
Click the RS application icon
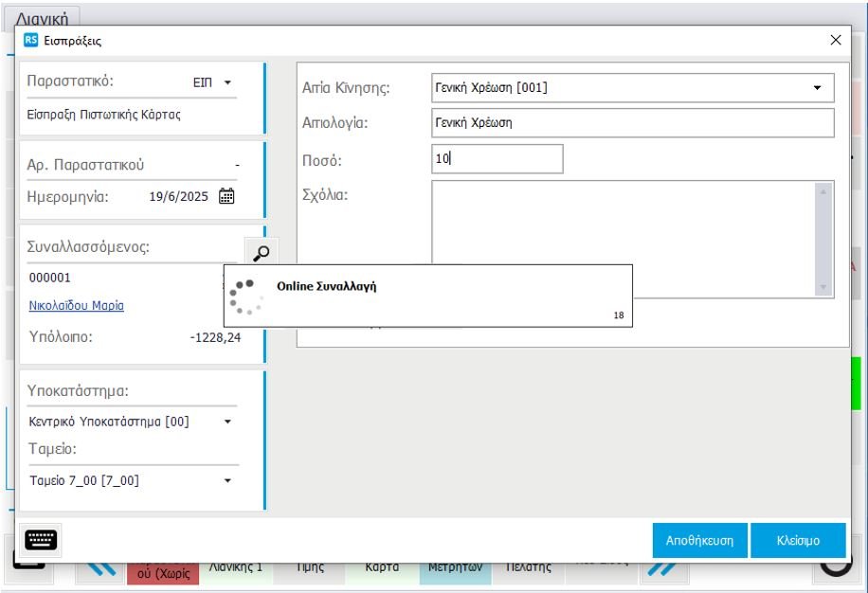click(31, 41)
